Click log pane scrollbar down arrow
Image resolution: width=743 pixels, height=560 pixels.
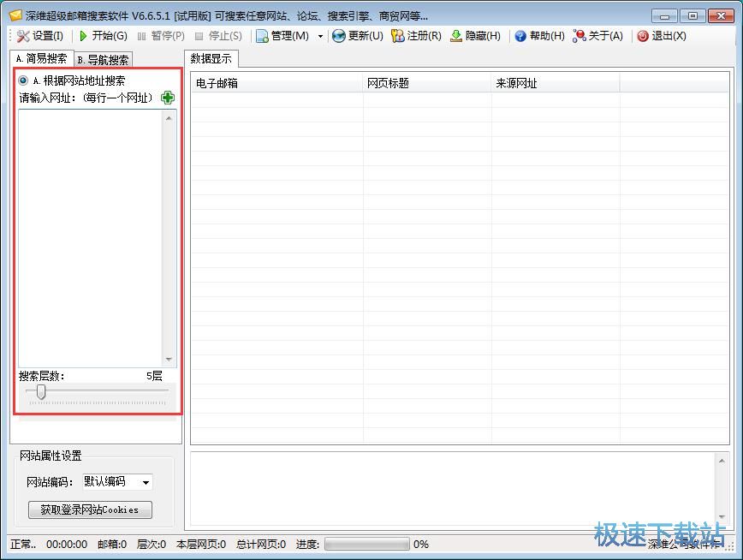tap(722, 517)
